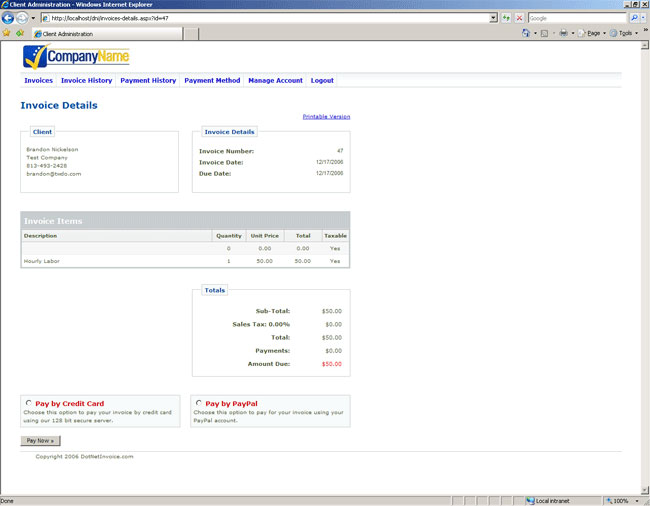Click the browser Back arrow button
Image resolution: width=650 pixels, height=506 pixels.
[x=8, y=18]
